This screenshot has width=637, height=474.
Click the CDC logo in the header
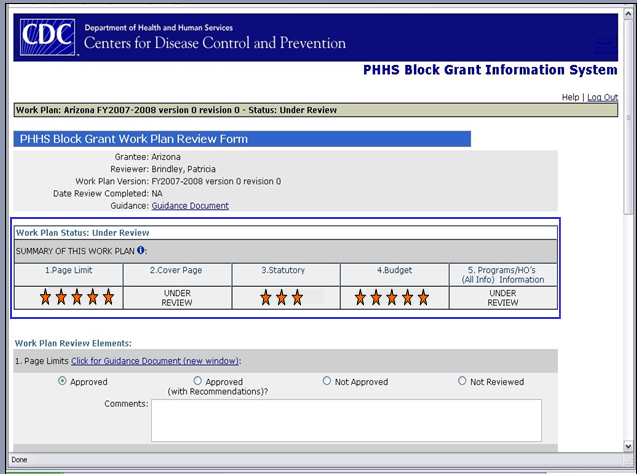coord(47,38)
